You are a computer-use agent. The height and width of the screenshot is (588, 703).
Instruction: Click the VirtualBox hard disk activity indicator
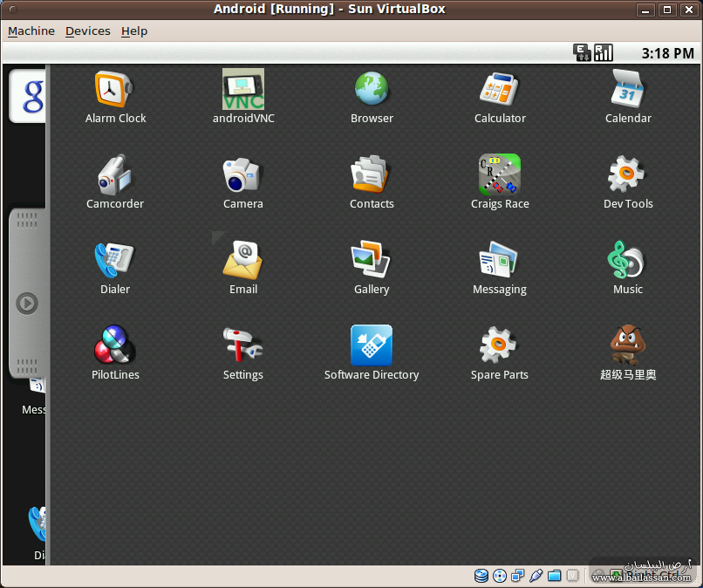(481, 576)
